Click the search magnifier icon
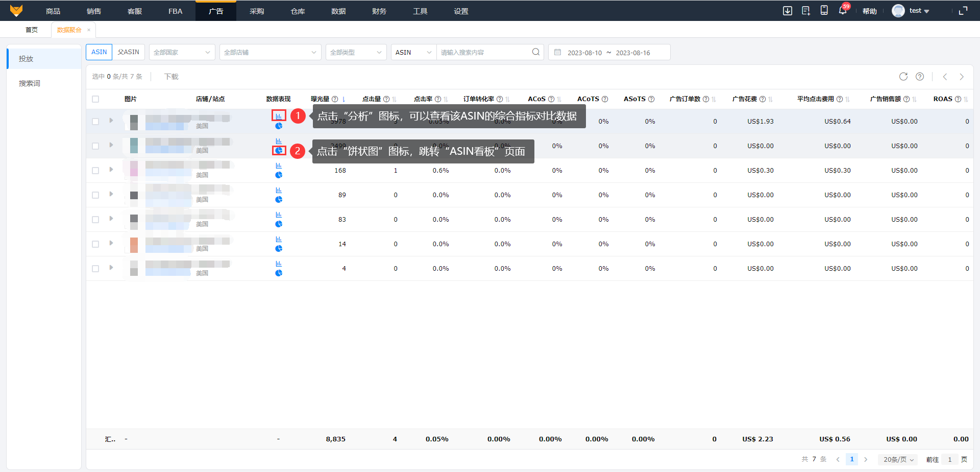The image size is (980, 472). click(535, 52)
